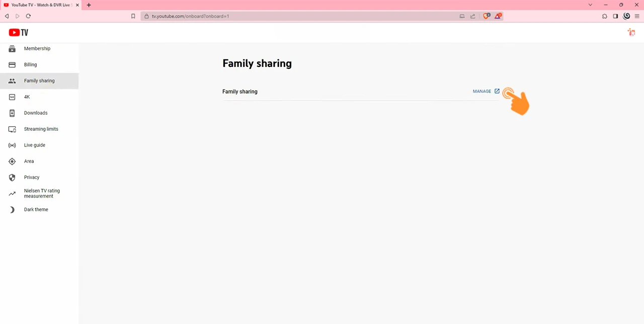The width and height of the screenshot is (644, 324).
Task: Open the account avatar in top right corner
Action: pos(631,32)
